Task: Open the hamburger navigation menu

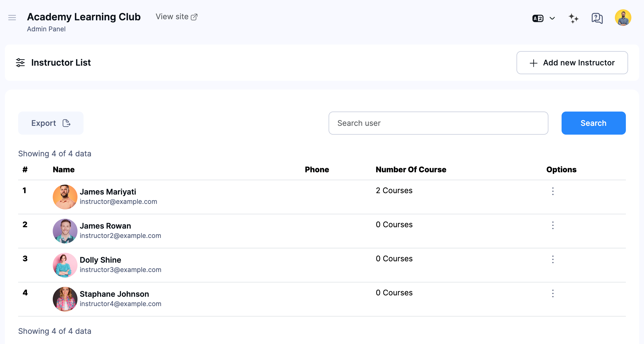Action: tap(12, 17)
